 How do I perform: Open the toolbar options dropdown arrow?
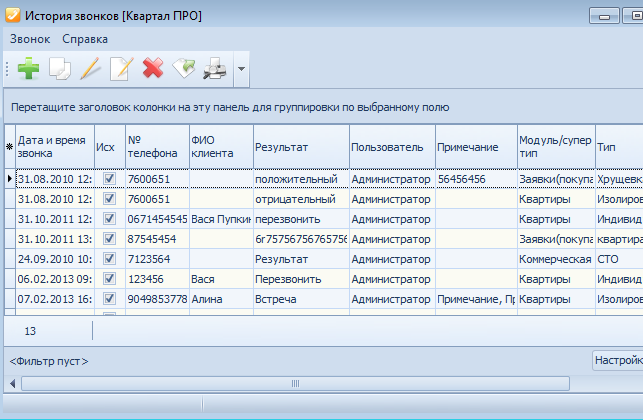[x=241, y=70]
